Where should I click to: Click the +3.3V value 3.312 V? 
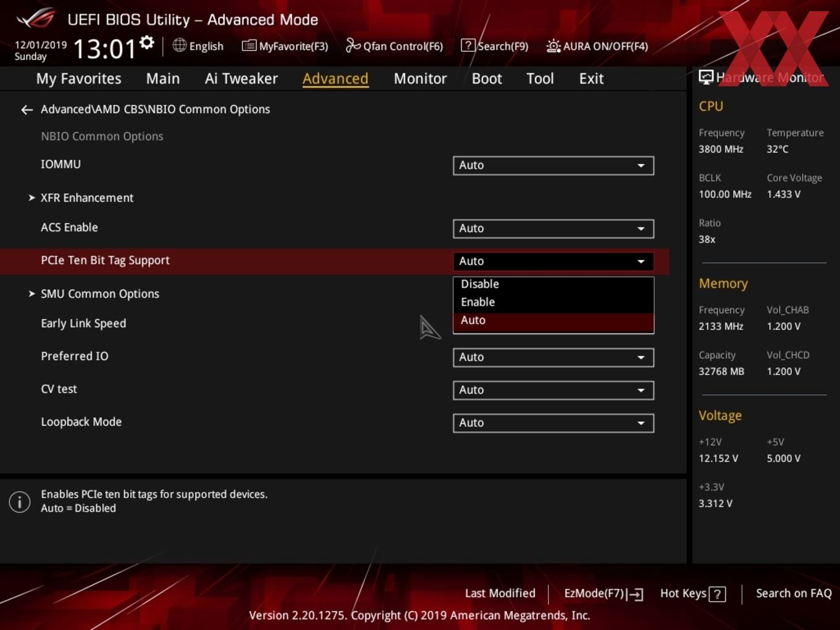point(715,504)
